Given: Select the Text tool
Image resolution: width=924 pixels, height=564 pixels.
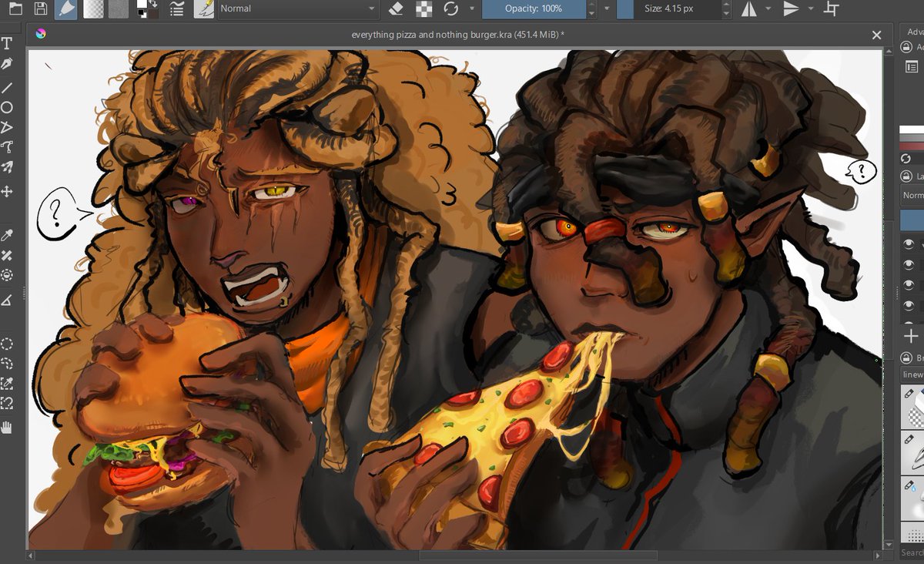Looking at the screenshot, I should (8, 44).
